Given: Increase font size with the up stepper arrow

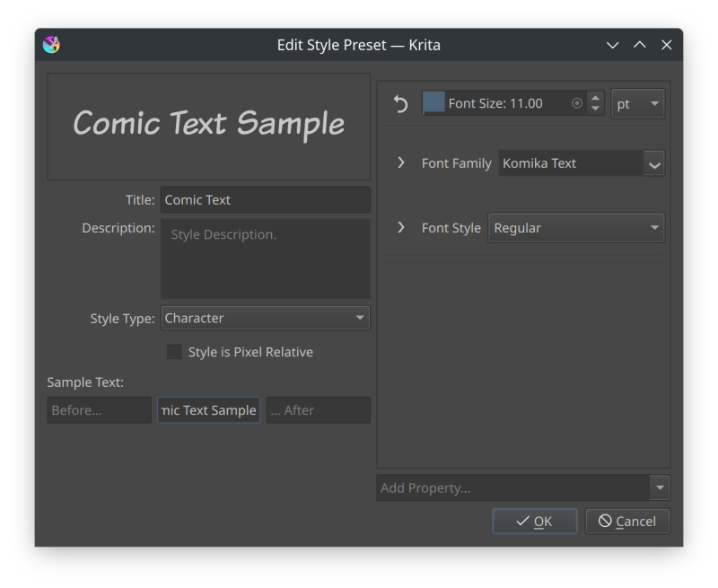Looking at the screenshot, I should pyautogui.click(x=594, y=98).
